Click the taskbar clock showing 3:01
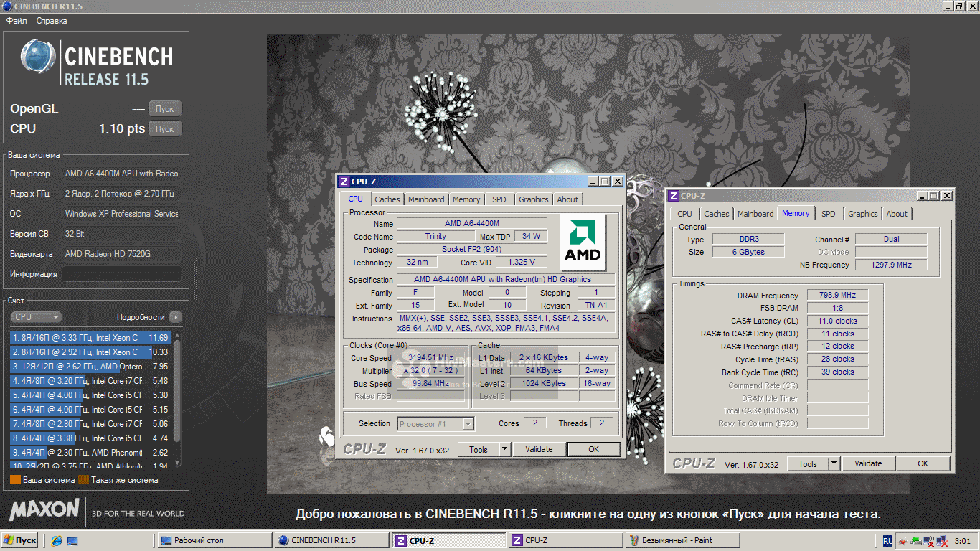This screenshot has width=980, height=551. (963, 541)
